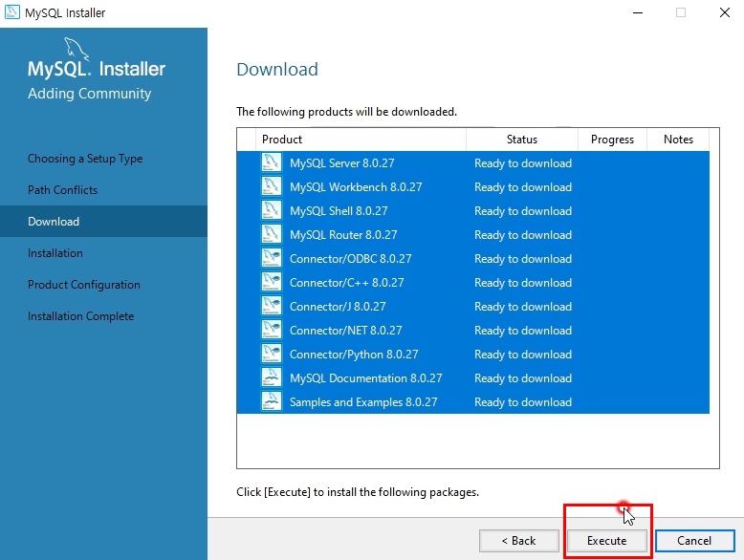Click the Download page heading
Image resolution: width=744 pixels, height=560 pixels.
[x=277, y=69]
